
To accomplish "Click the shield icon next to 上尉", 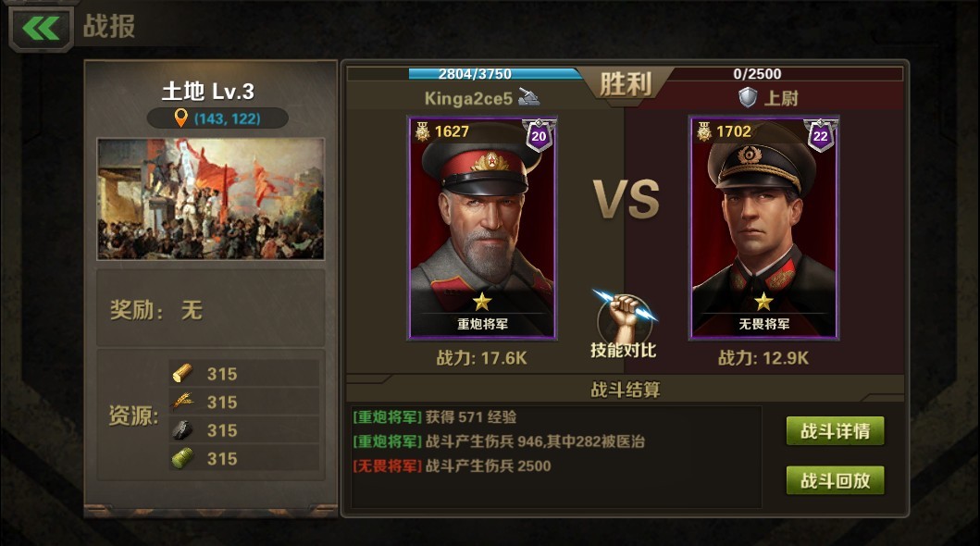I will 748,97.
